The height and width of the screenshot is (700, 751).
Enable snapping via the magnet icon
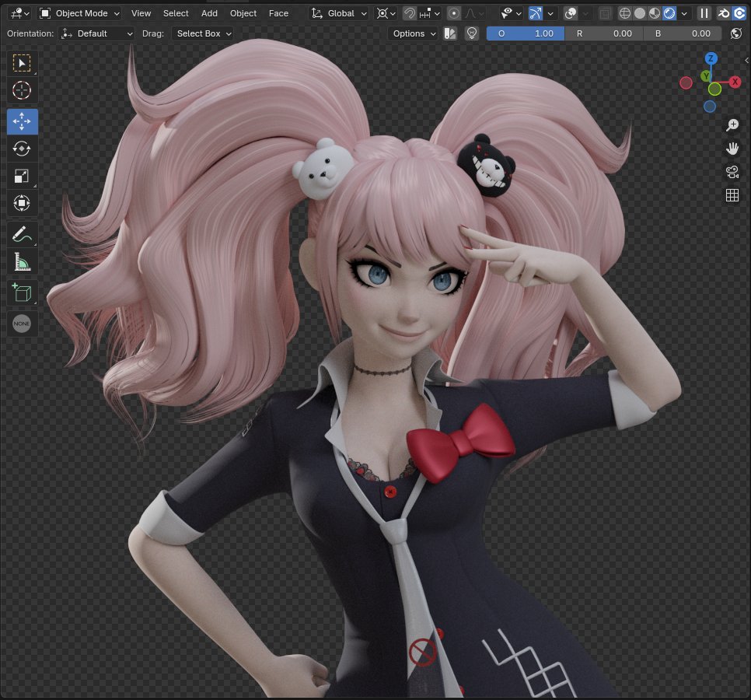410,13
